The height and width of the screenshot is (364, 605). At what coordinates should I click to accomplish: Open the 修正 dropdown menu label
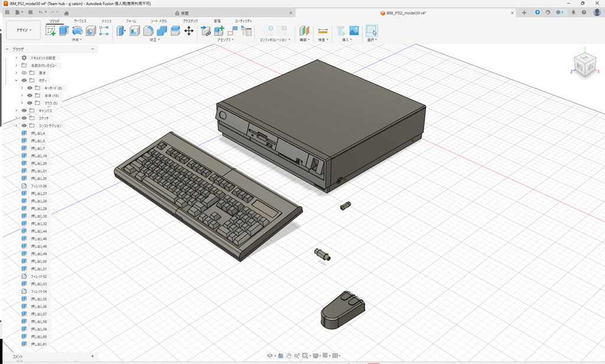(x=153, y=40)
